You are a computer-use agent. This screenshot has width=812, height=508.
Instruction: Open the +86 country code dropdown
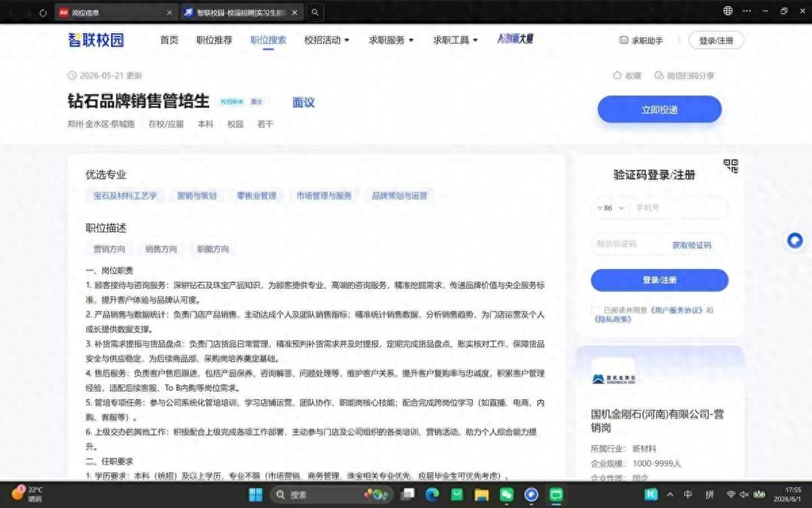point(611,208)
